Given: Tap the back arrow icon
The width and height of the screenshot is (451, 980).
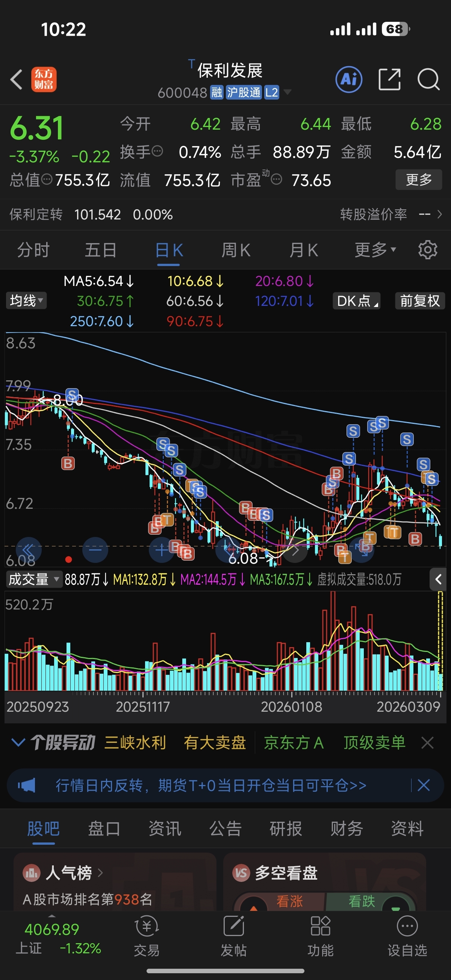Looking at the screenshot, I should point(17,80).
